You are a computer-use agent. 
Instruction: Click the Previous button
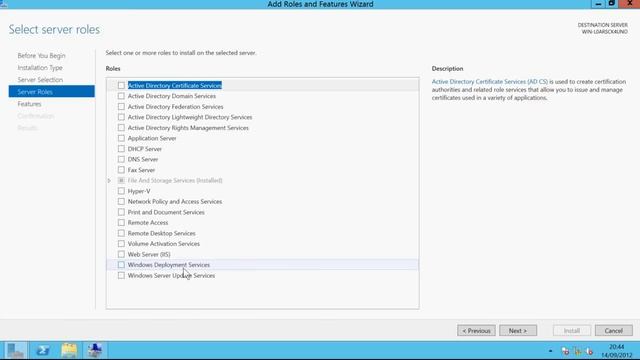476,331
